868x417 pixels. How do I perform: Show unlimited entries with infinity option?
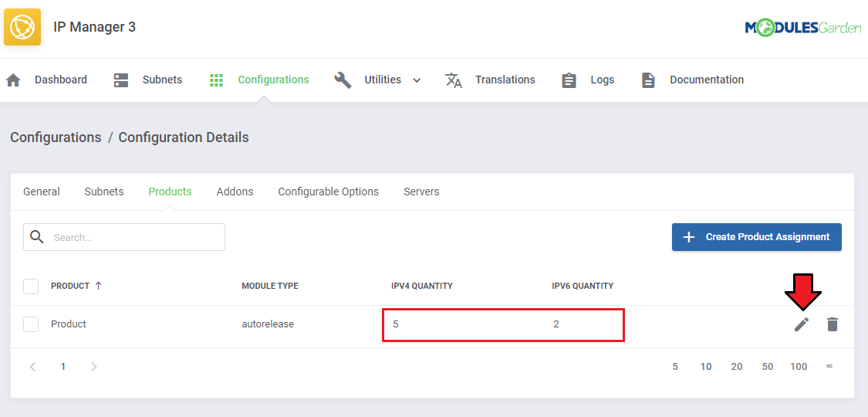click(829, 366)
